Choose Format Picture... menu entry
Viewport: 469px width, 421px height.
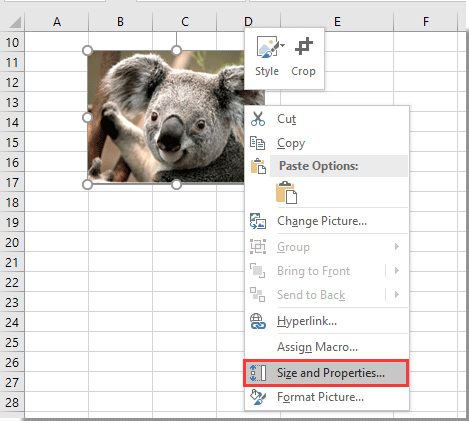click(327, 397)
